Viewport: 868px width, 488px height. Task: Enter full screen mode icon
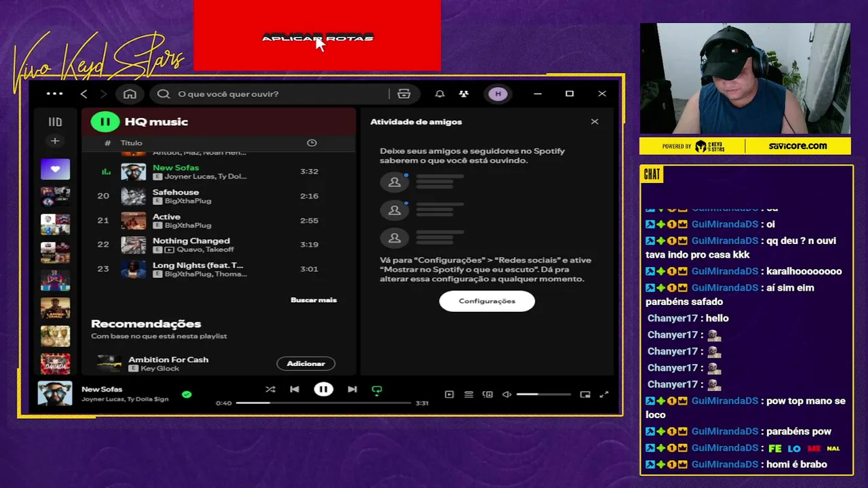(604, 394)
